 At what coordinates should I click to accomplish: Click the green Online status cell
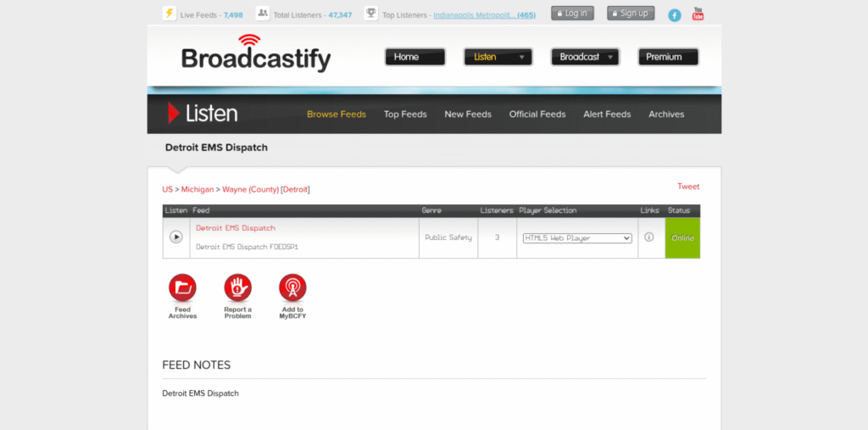[x=682, y=238]
